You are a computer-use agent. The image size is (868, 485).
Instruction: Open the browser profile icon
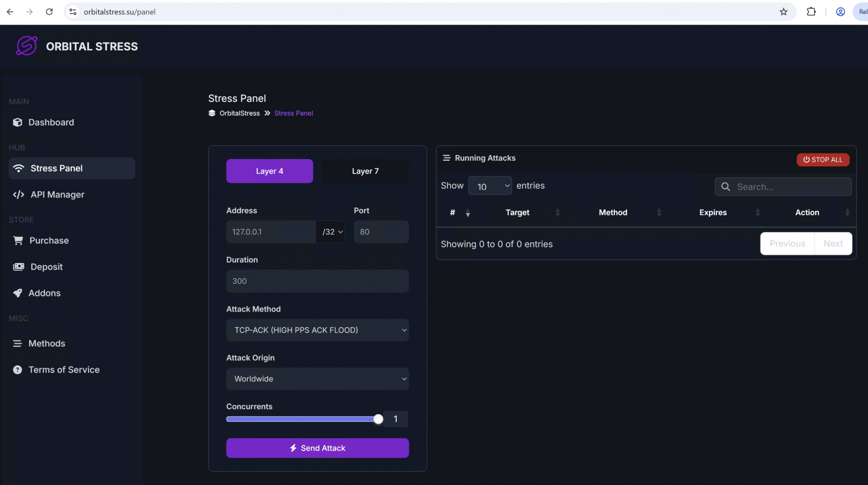[x=841, y=12]
